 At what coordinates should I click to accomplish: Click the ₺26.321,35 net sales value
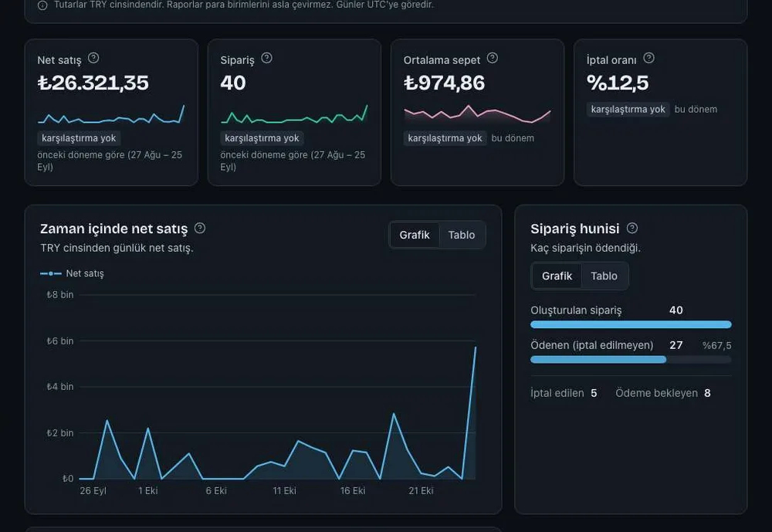tap(93, 83)
